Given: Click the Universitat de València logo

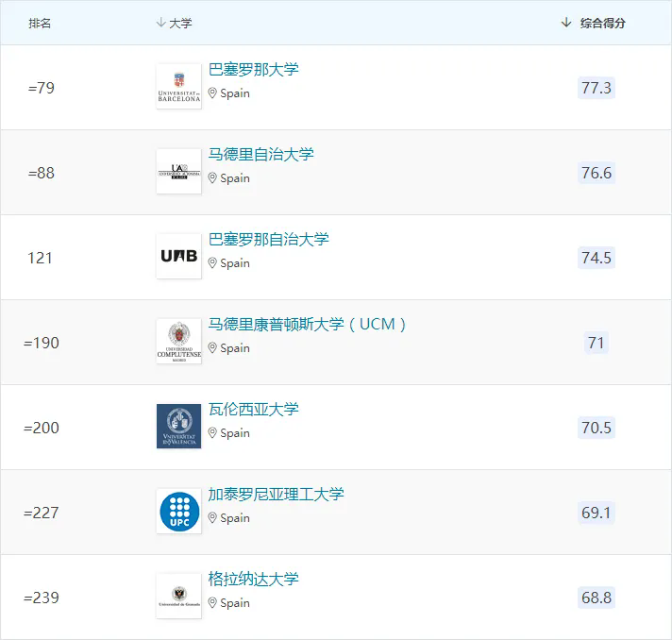Looking at the screenshot, I should 178,426.
